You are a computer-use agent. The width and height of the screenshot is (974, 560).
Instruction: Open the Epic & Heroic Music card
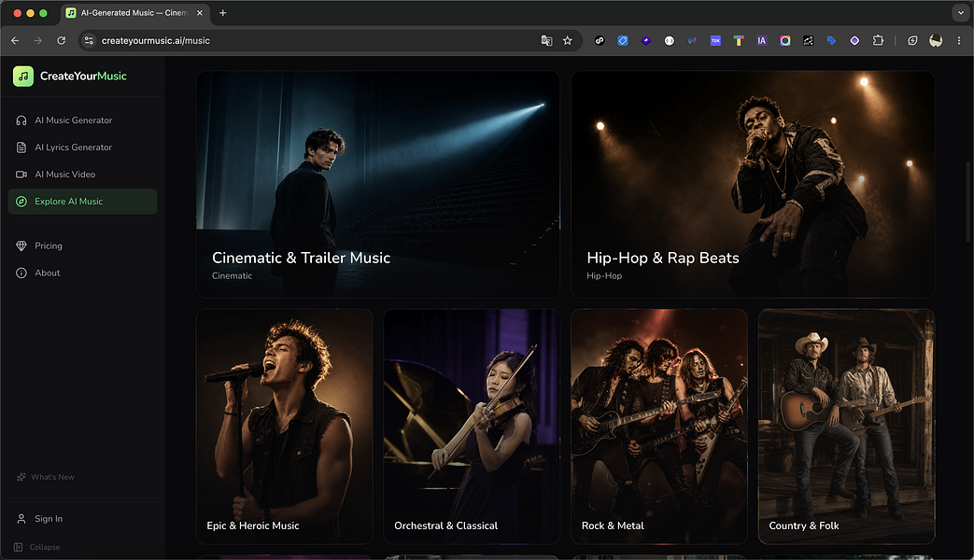pos(285,427)
